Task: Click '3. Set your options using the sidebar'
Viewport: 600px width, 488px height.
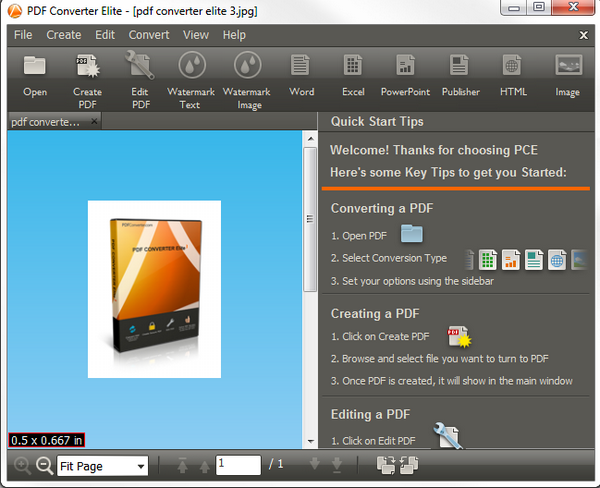Action: click(412, 281)
